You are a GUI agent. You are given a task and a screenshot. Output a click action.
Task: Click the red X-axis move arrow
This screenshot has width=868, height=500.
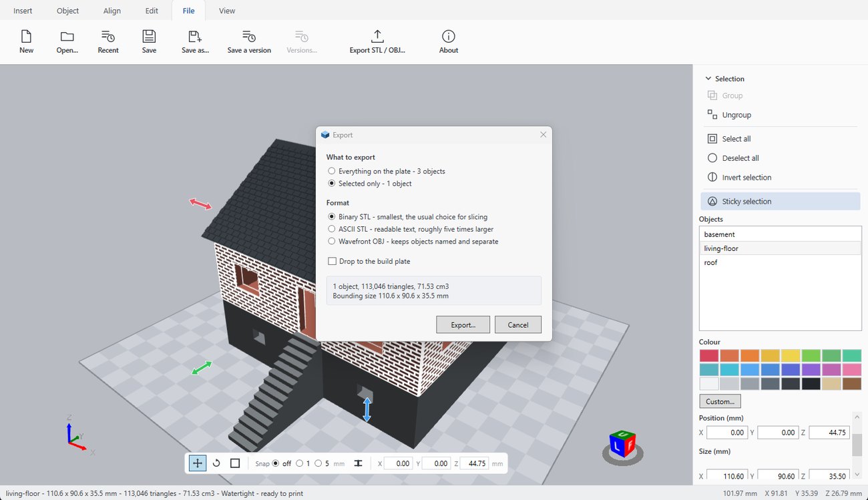[200, 204]
